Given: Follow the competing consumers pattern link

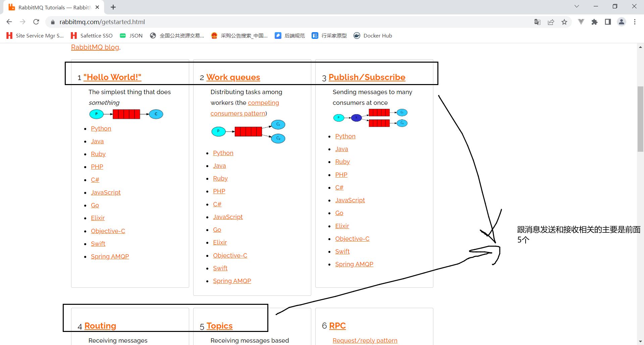Looking at the screenshot, I should (245, 108).
